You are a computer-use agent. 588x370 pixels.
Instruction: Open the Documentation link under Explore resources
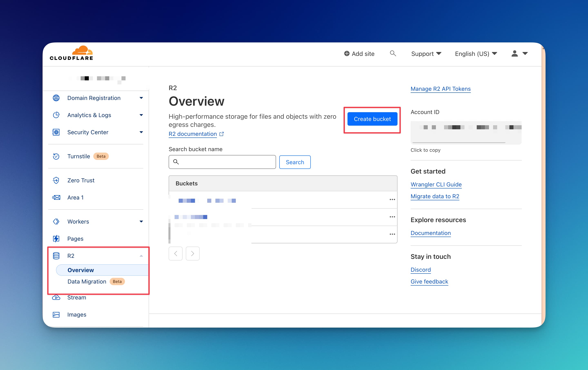coord(431,233)
